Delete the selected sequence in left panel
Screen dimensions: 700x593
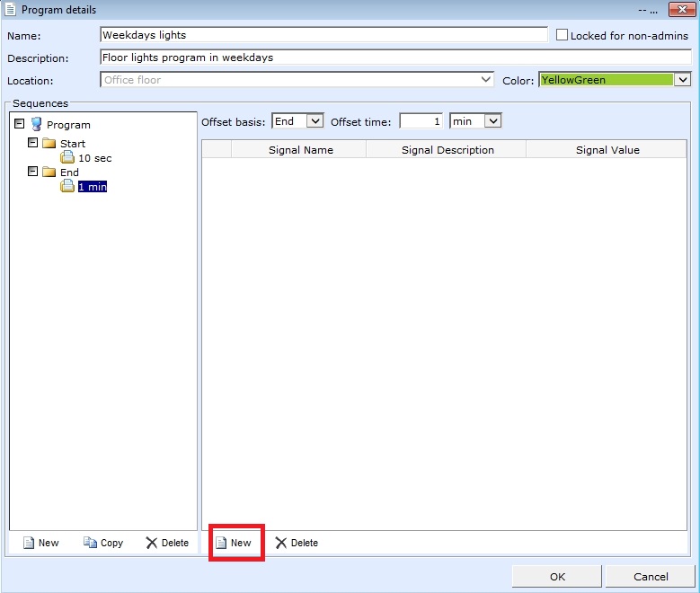coord(167,543)
